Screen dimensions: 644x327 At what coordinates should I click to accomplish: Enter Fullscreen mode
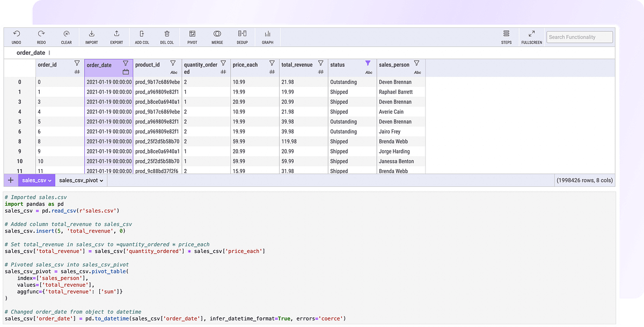(531, 35)
